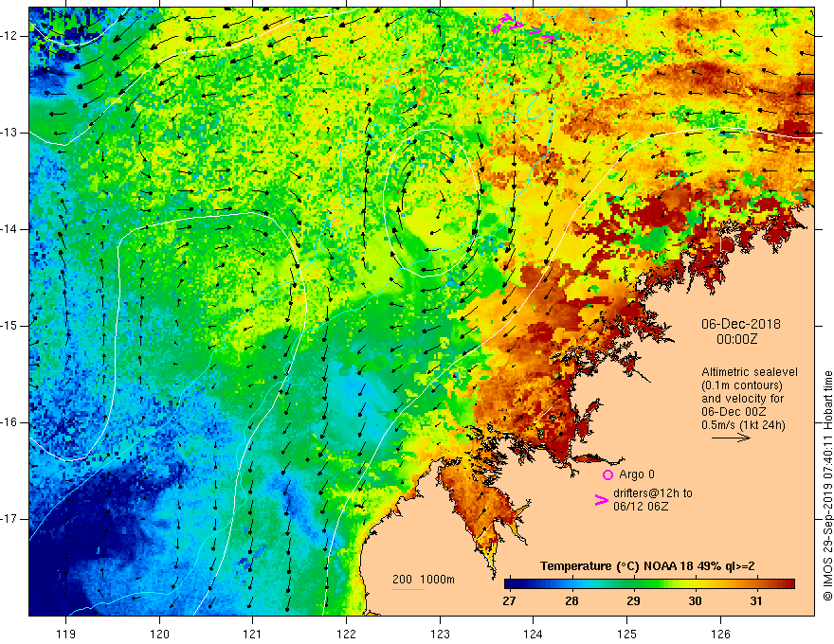Screen dimensions: 834x644
Task: Click the 28 value on temperature scale
Action: click(571, 601)
